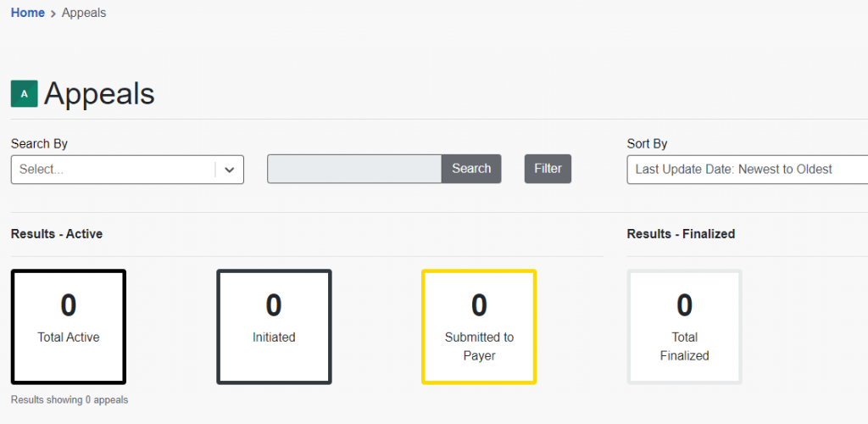This screenshot has height=424, width=868.
Task: Go to the Home breadcrumb link
Action: coord(28,13)
